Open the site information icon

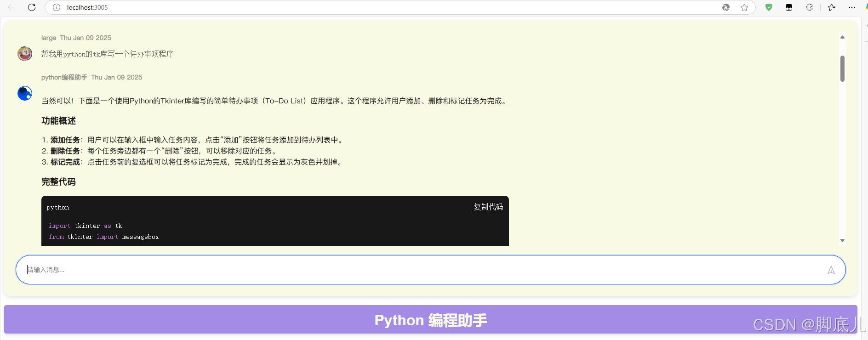pos(57,7)
